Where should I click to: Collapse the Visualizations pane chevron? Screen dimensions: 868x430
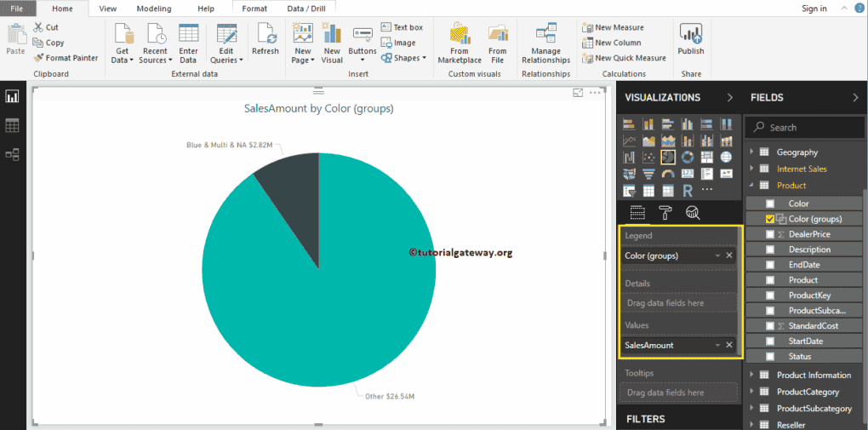729,98
